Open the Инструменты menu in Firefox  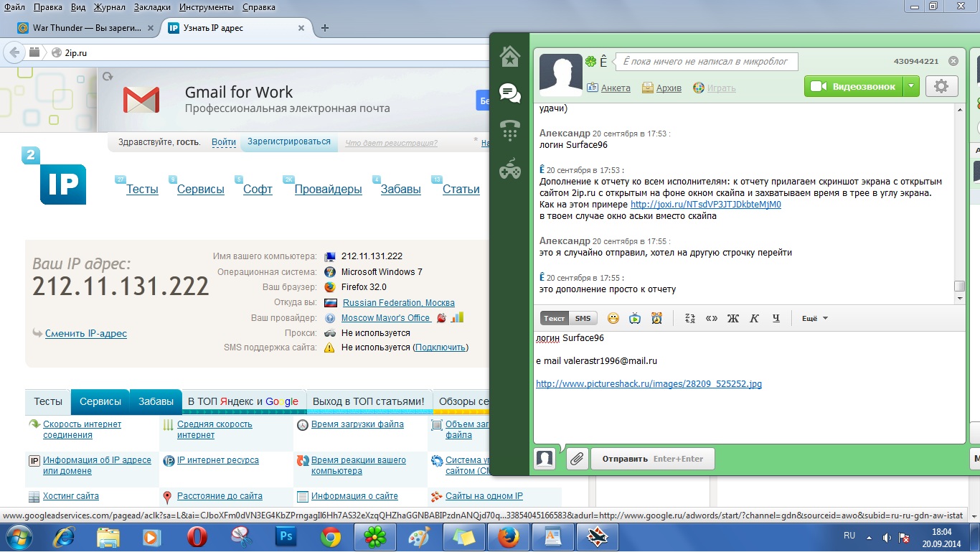(207, 7)
